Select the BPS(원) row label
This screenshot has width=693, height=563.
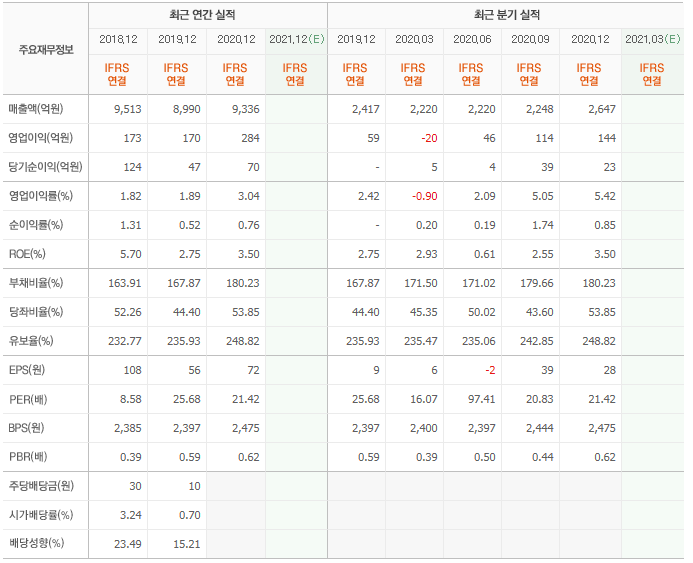coord(27,428)
